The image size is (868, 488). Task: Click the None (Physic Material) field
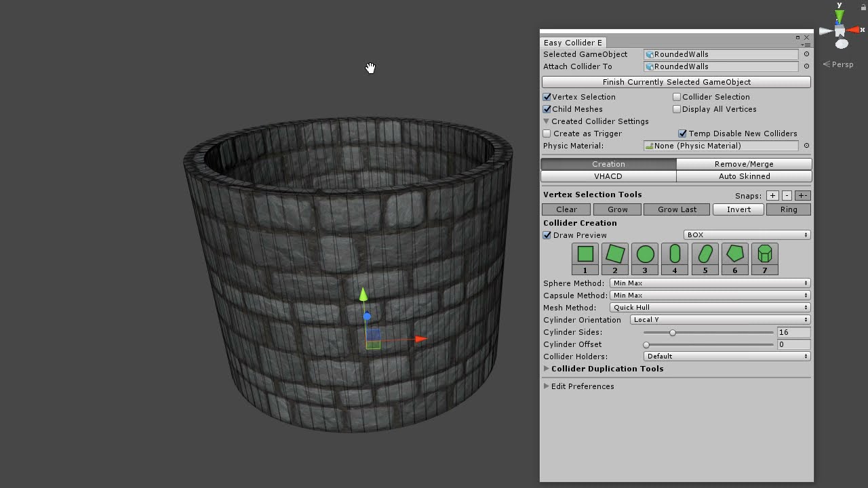[721, 146]
